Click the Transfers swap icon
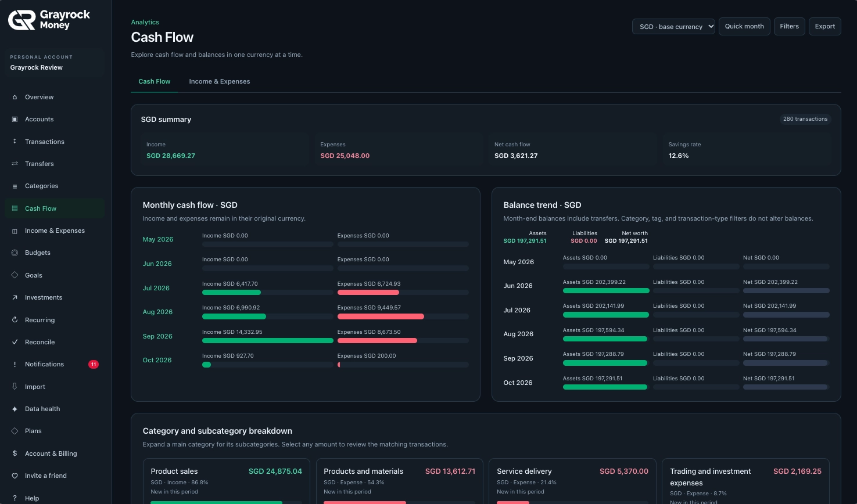Screen dimensions: 857x504 15,164
